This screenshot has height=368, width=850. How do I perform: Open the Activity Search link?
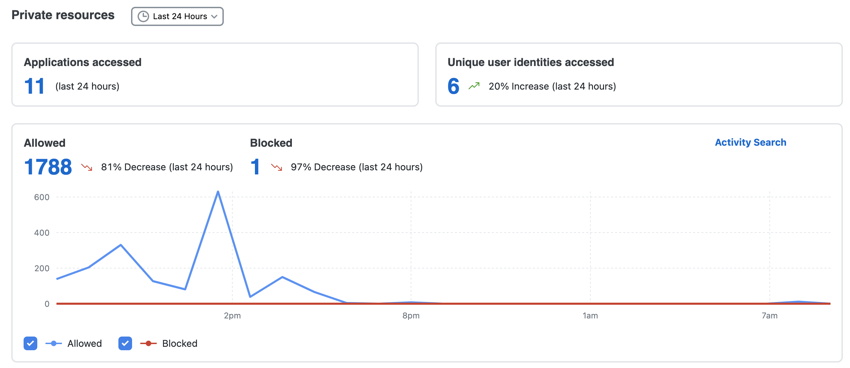(750, 143)
